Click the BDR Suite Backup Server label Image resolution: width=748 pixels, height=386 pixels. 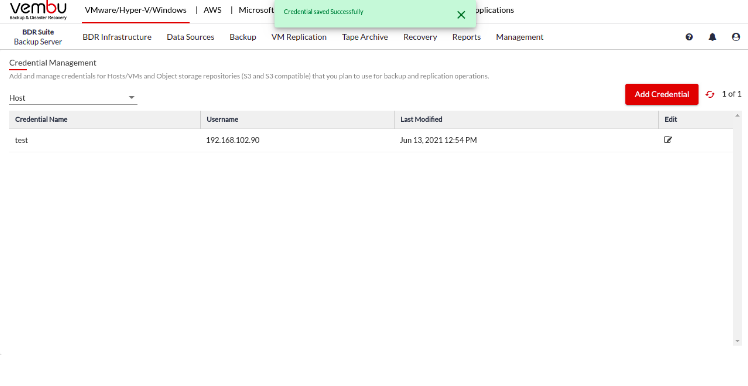pos(38,37)
